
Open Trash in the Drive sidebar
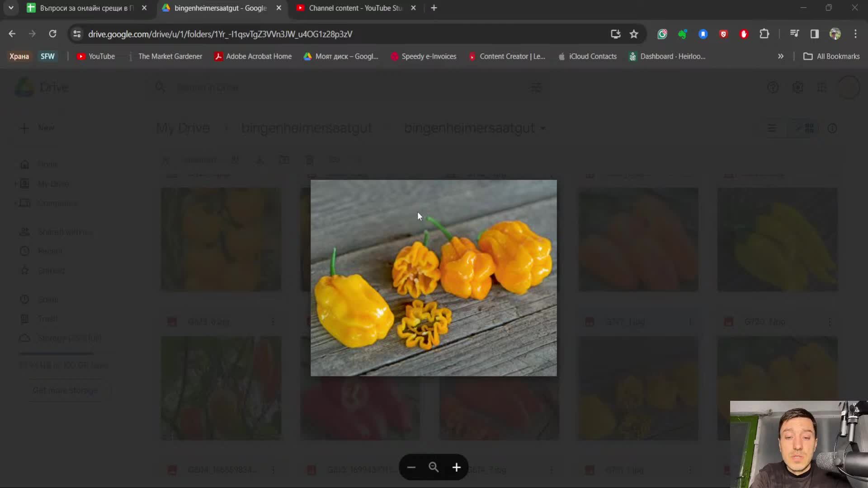pos(47,319)
